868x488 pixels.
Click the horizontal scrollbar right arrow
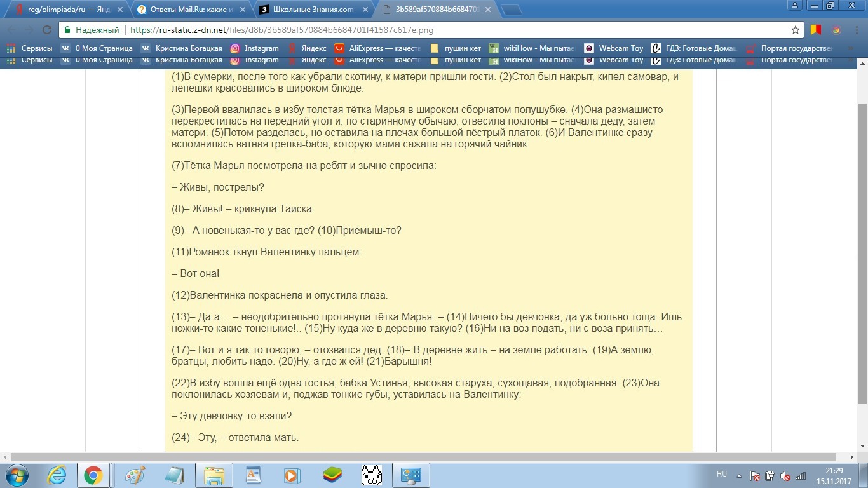[852, 457]
